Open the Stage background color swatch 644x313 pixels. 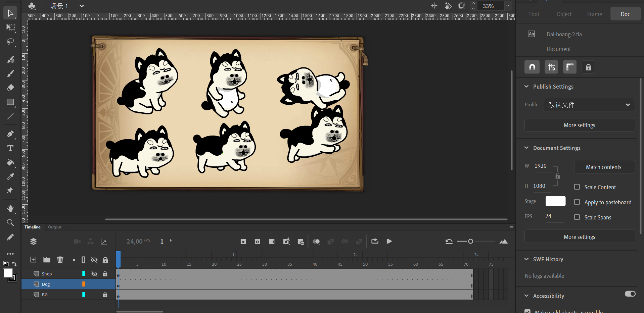coord(555,201)
